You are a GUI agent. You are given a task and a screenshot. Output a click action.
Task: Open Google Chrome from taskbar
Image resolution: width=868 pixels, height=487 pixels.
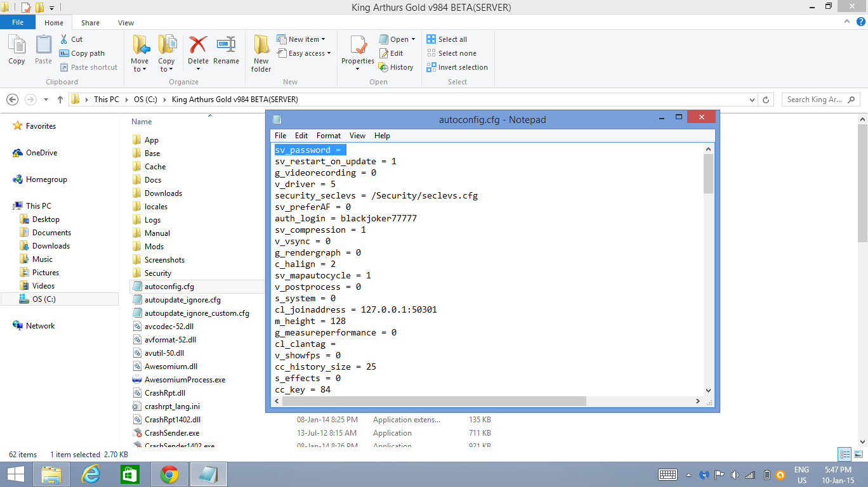[x=169, y=474]
